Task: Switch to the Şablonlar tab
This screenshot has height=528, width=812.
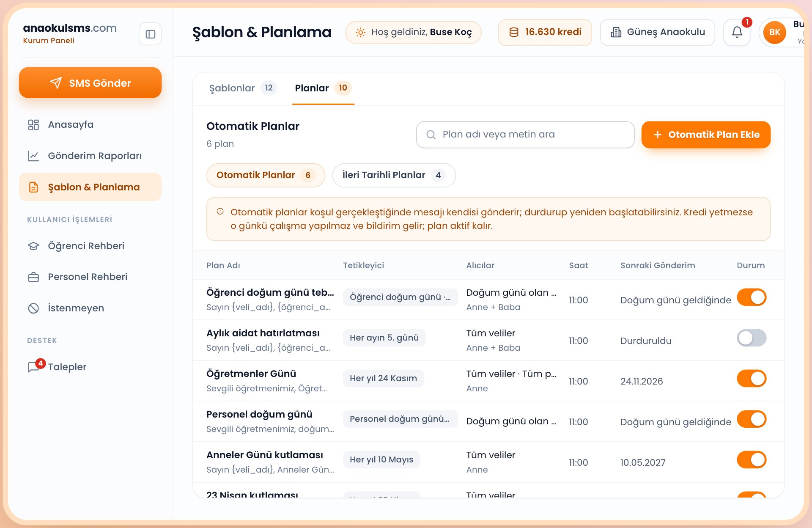Action: click(x=243, y=88)
